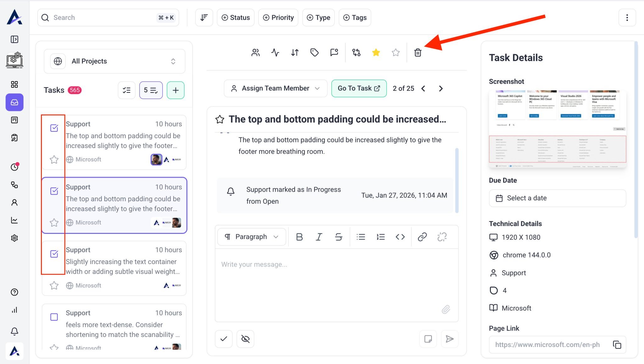The image size is (644, 364).
Task: Add a Status filter
Action: (x=236, y=18)
